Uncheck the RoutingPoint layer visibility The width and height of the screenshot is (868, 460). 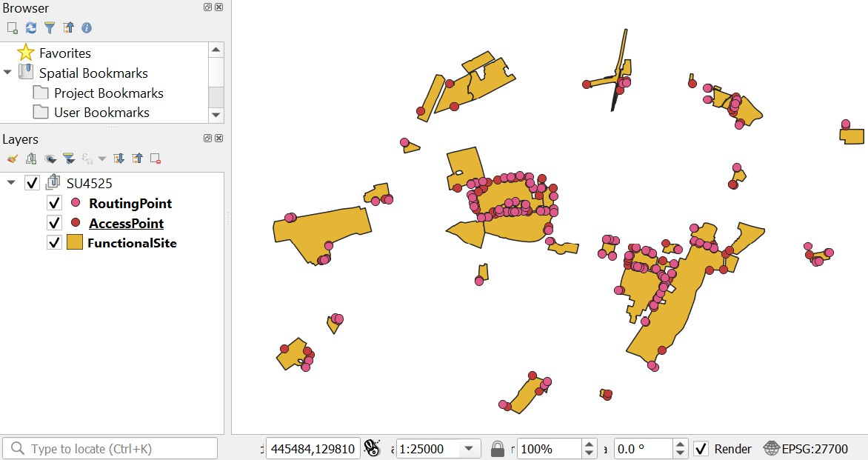[x=54, y=203]
